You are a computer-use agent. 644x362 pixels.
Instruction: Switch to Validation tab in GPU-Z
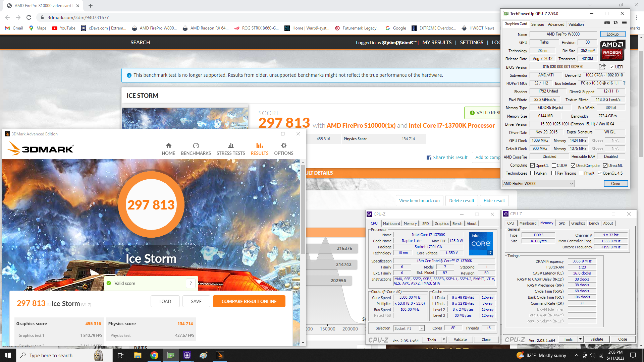pos(576,24)
